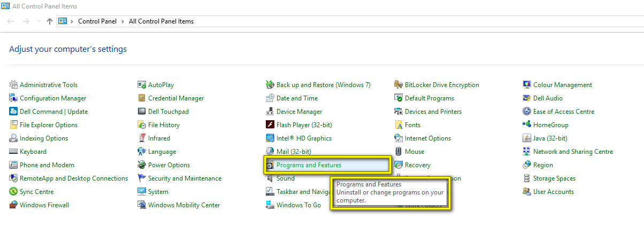Click the Windows Firewall brick icon
Viewport: 644px width, 226px height.
13,205
